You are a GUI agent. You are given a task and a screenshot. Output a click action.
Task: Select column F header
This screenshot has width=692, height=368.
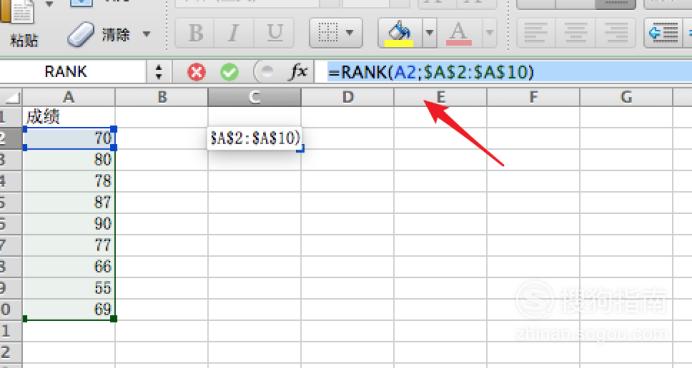pos(533,97)
